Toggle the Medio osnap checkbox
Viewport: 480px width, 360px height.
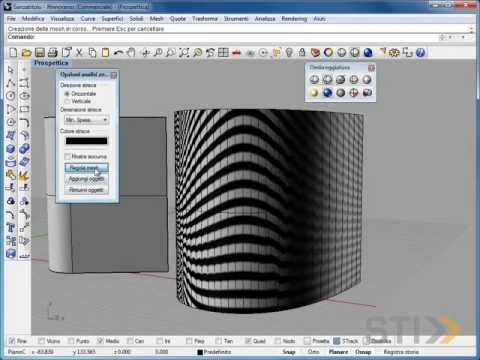click(100, 341)
